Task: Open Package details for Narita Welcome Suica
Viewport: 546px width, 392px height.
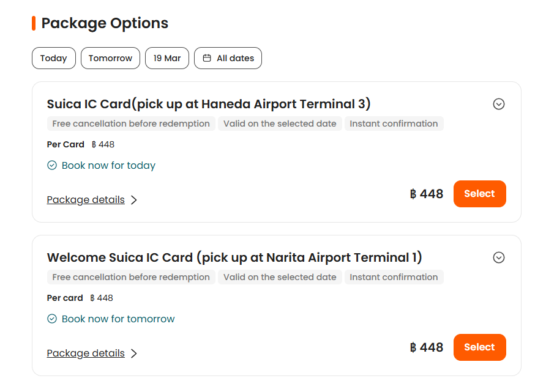Action: (x=86, y=353)
